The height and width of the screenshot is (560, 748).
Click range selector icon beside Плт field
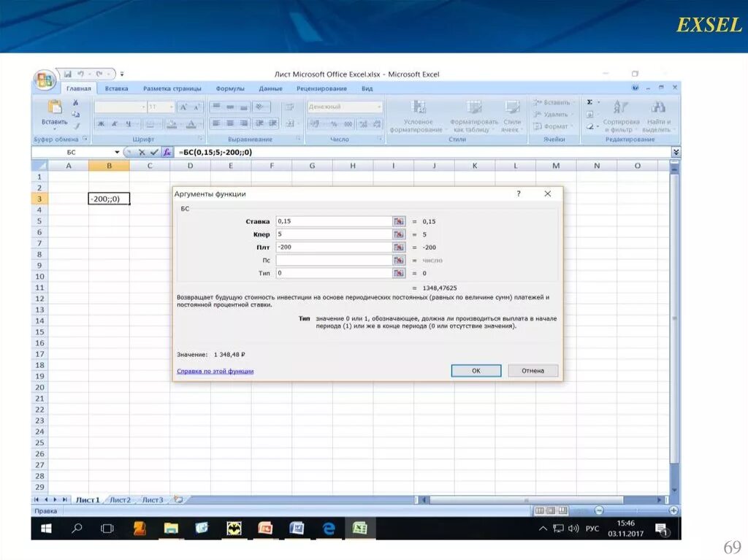pyautogui.click(x=399, y=247)
